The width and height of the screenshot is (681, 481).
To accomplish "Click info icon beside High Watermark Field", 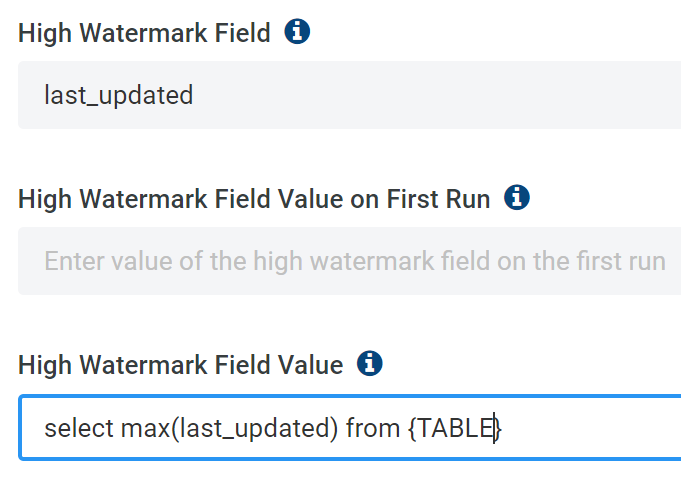I will (x=297, y=33).
